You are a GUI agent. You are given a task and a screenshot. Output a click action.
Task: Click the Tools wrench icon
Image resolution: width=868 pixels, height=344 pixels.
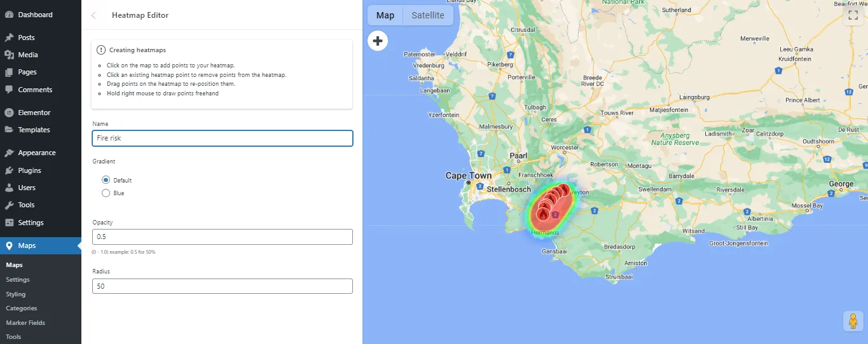[x=9, y=205]
